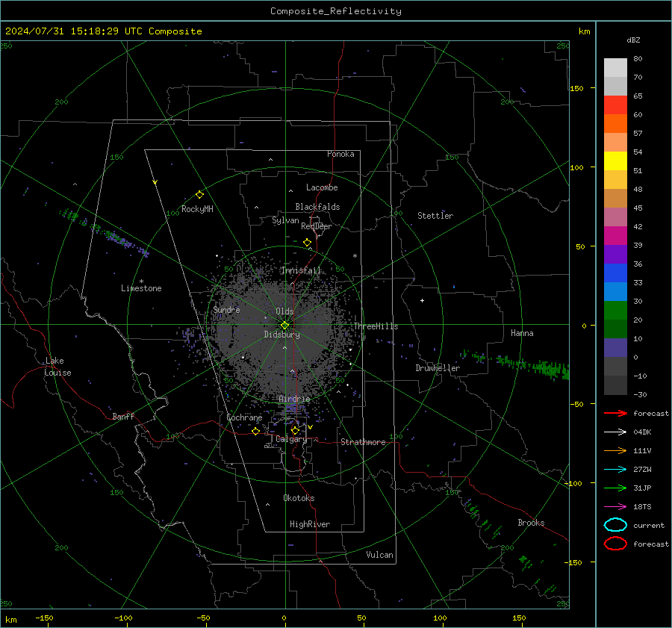This screenshot has height=628, width=672.
Task: Select the blue 33–36 dBZ swatch
Action: tap(615, 273)
